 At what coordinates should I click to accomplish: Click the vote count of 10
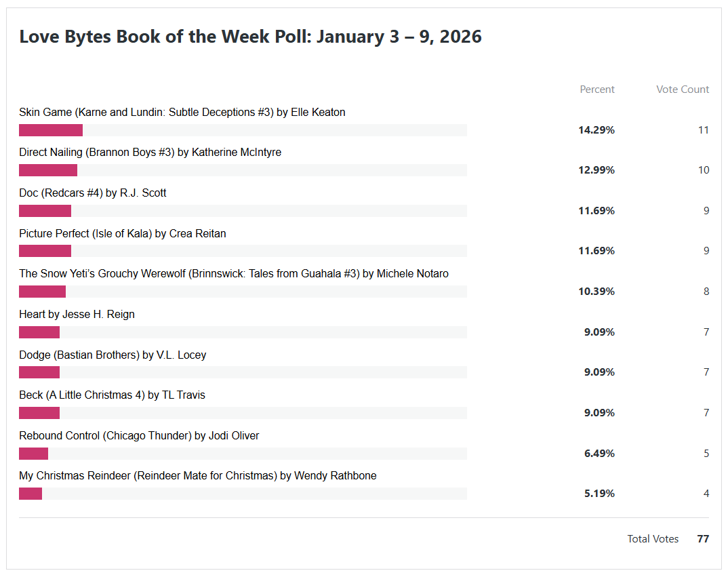pyautogui.click(x=704, y=170)
